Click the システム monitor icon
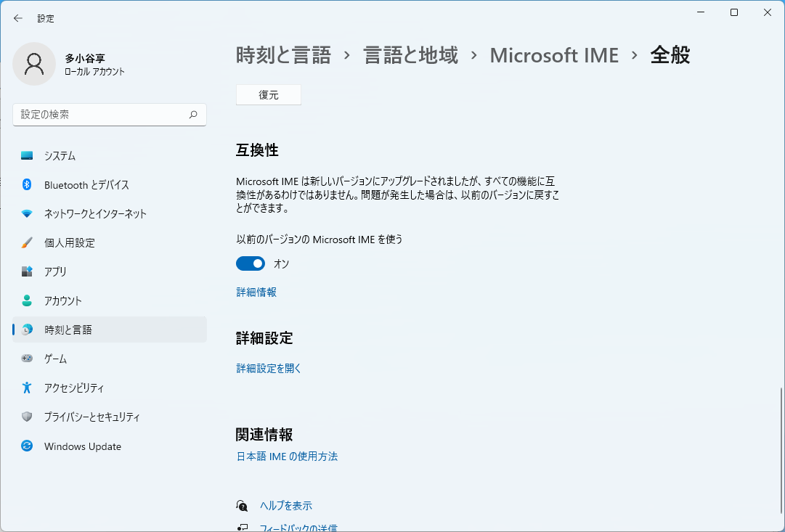This screenshot has width=785, height=532. 27,155
